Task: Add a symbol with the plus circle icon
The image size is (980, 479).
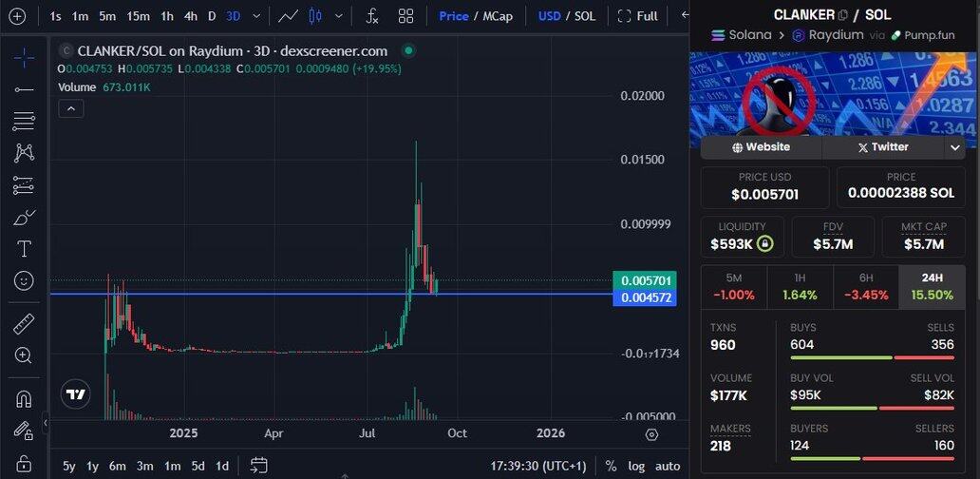Action: (x=17, y=15)
